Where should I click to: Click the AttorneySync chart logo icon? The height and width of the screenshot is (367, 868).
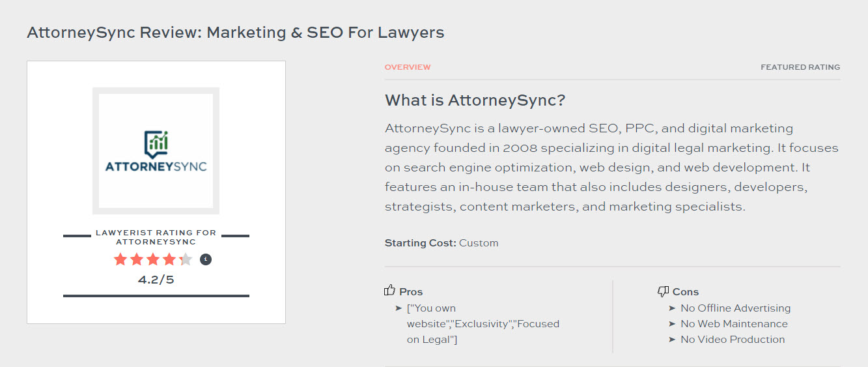156,143
